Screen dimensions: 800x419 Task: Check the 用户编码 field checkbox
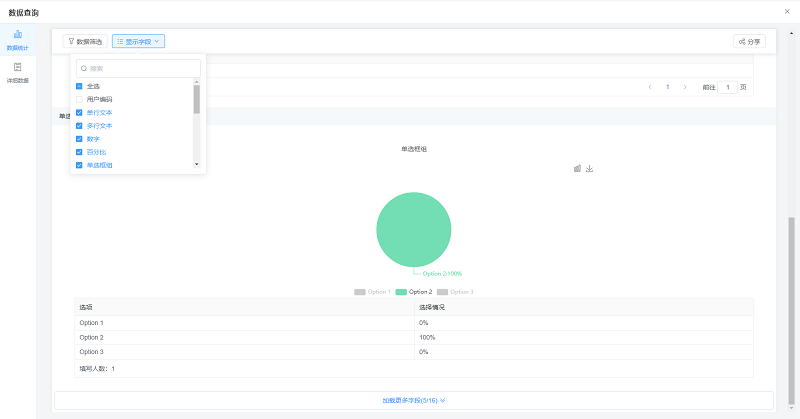pyautogui.click(x=79, y=99)
